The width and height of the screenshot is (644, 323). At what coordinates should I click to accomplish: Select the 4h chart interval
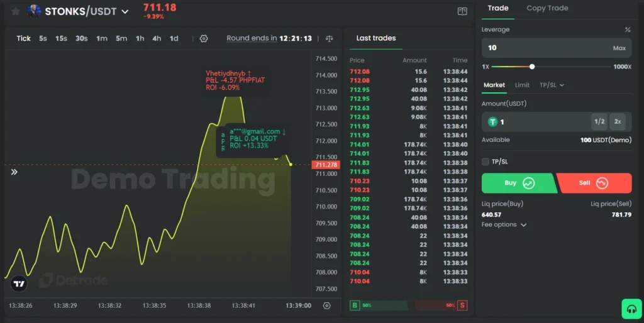(157, 38)
